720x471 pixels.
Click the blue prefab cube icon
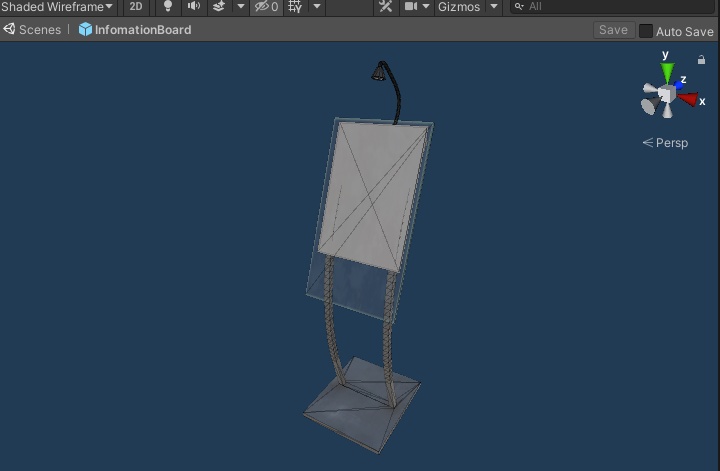point(85,29)
